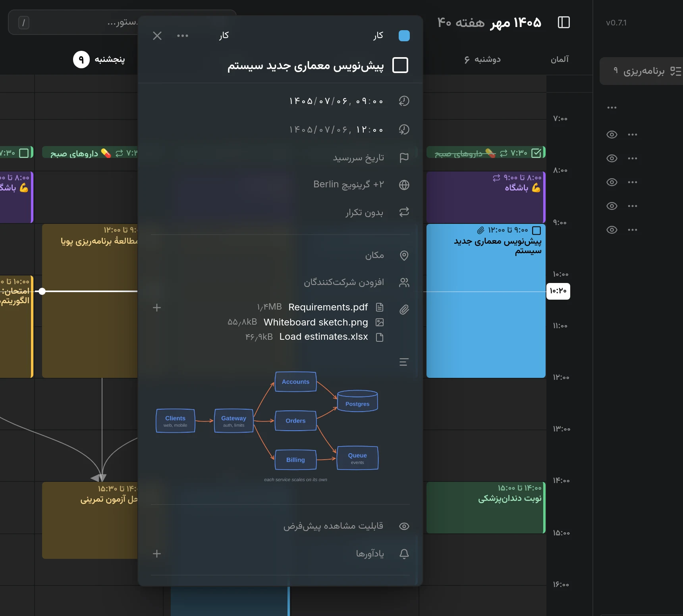Uncheck the Monday داروهای صبح task
Viewport: 683px width, 616px height.
[x=536, y=153]
